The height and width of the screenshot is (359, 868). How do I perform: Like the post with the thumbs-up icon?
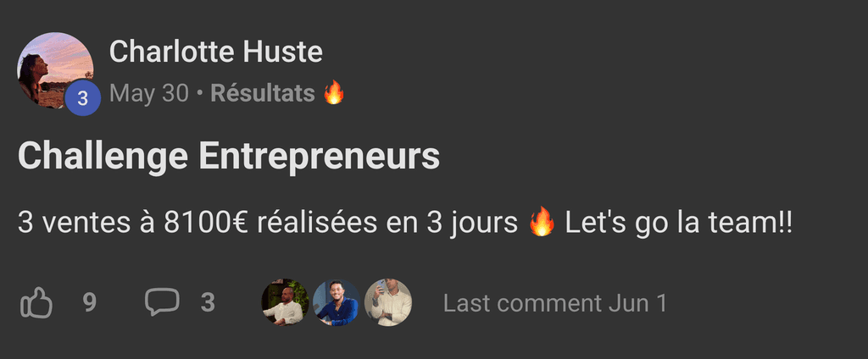click(x=36, y=303)
